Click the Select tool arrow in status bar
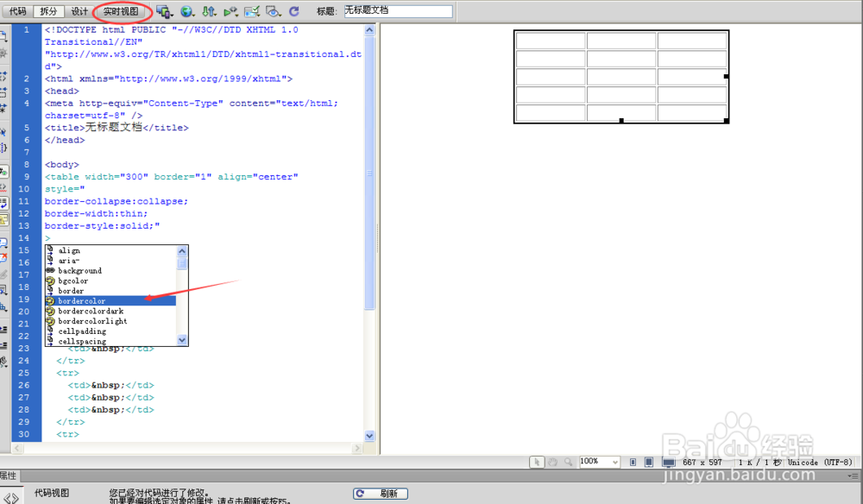 pyautogui.click(x=537, y=463)
